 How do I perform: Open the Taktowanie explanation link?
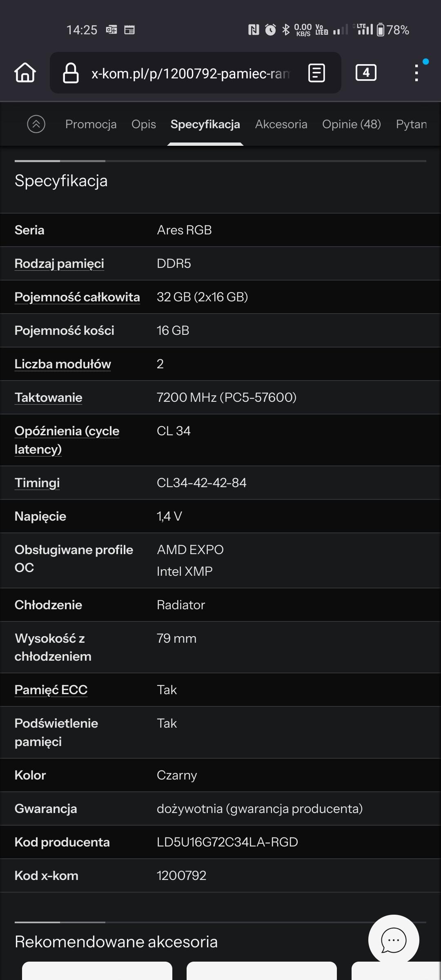(x=49, y=398)
